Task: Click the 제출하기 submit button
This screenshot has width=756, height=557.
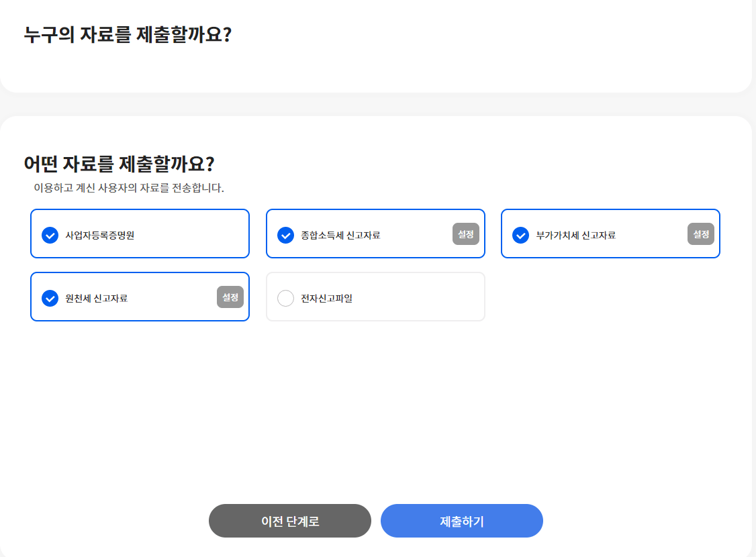Action: 462,520
